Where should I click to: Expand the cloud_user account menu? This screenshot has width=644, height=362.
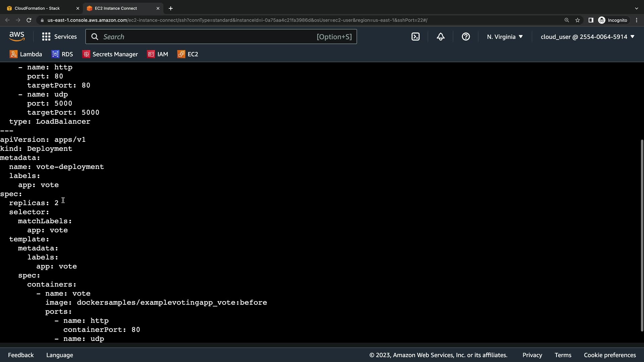[x=587, y=37]
